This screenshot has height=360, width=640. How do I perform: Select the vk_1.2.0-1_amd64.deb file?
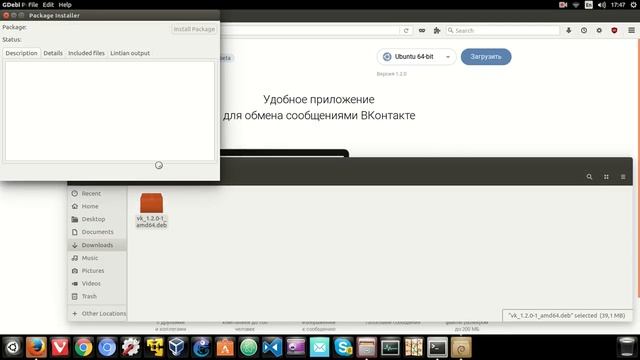151,210
